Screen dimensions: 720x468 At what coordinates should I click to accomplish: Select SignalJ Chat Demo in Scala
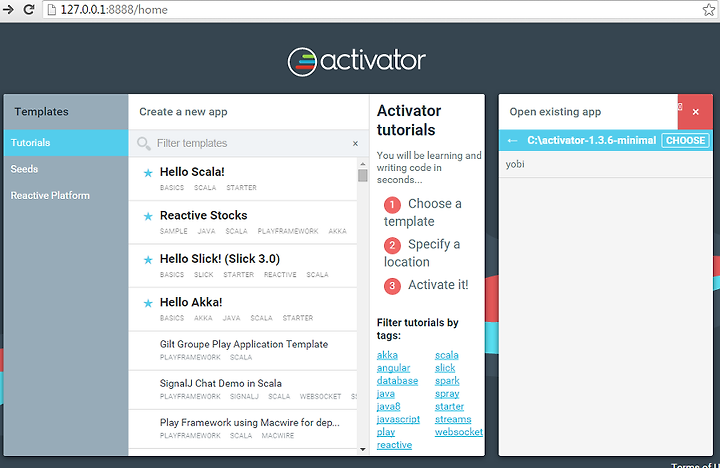pos(243,389)
